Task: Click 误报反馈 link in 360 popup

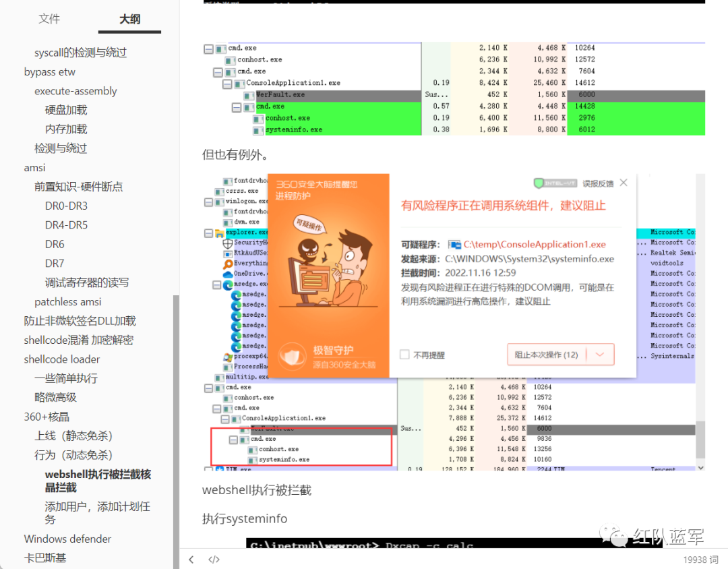Action: pyautogui.click(x=598, y=183)
